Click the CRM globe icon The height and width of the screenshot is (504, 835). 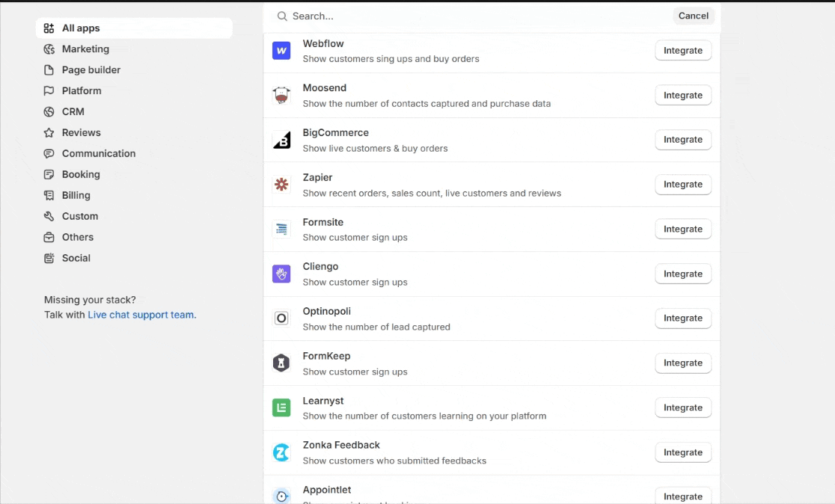[49, 111]
